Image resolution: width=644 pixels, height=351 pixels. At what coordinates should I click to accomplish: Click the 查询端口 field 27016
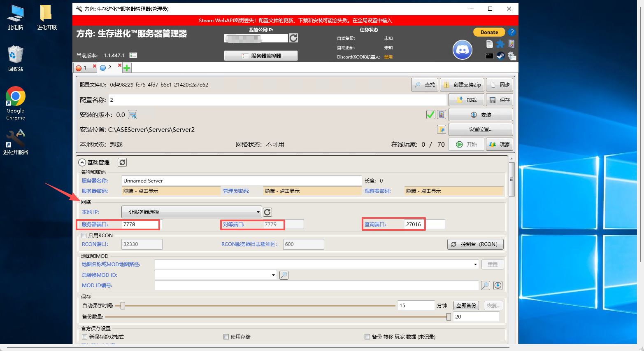[425, 224]
